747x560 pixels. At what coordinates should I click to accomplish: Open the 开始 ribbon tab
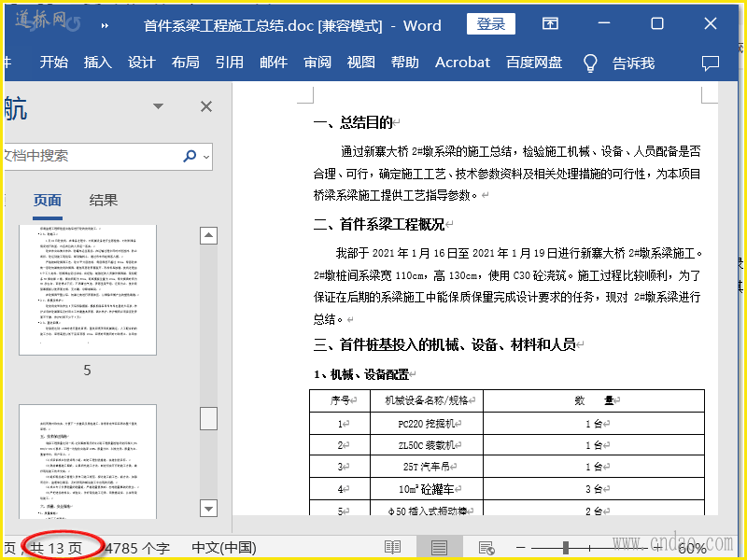(54, 63)
